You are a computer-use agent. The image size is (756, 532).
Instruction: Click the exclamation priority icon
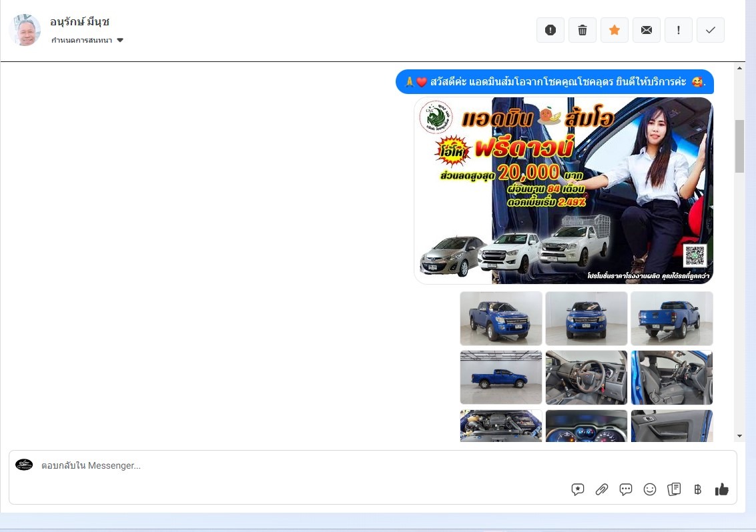pos(679,30)
